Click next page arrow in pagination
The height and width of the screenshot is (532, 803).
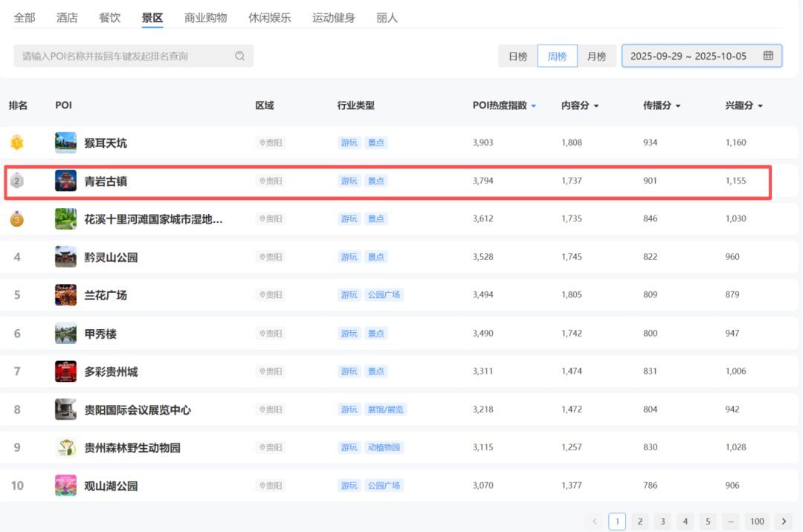[x=783, y=522]
